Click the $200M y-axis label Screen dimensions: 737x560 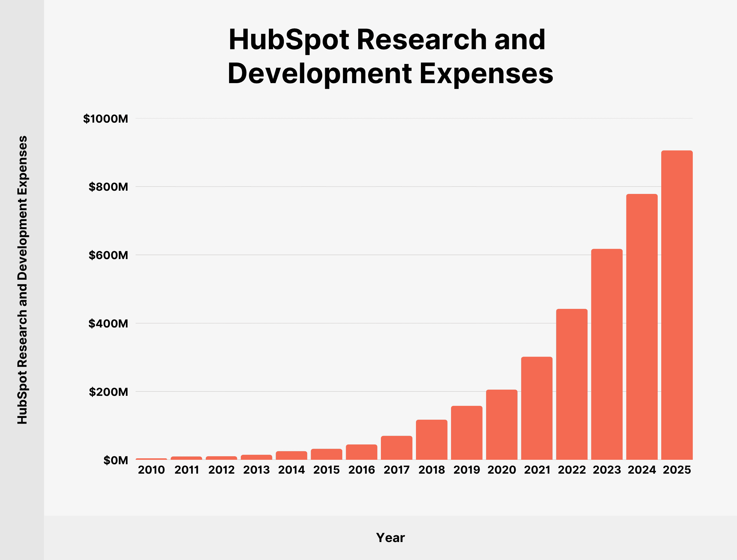(x=108, y=392)
